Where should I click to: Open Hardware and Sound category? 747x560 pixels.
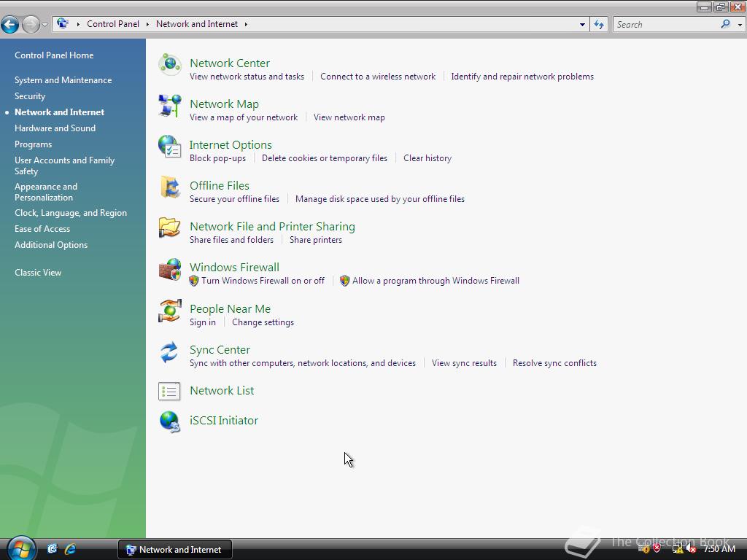click(55, 128)
